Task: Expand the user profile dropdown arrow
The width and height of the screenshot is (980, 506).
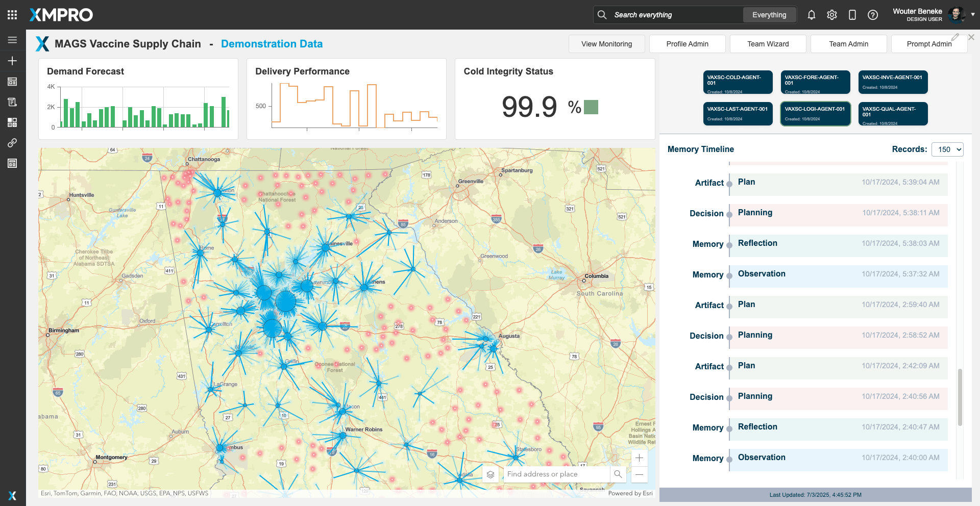Action: pos(973,15)
